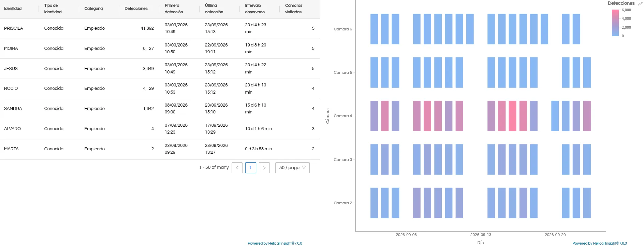
Task: Sort by the Identidad column header
Action: pos(13,9)
